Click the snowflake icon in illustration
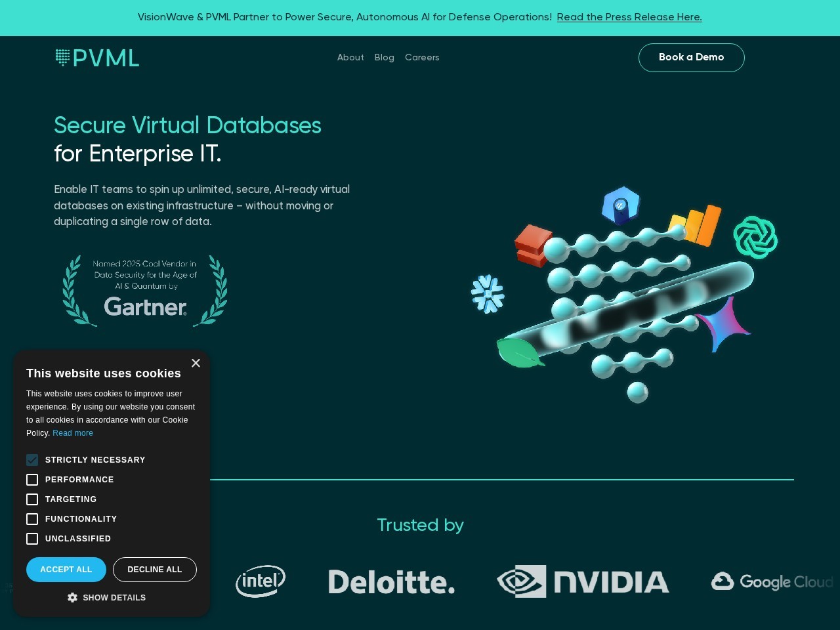840x630 pixels. coord(488,293)
